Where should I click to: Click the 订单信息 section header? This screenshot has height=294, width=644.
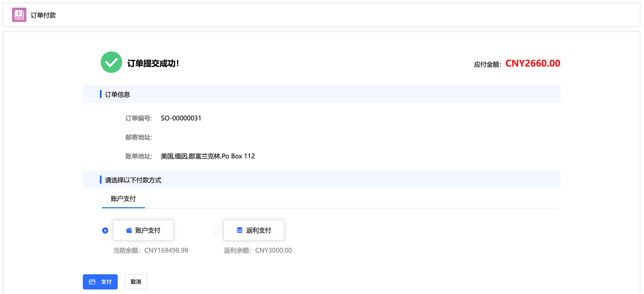pos(117,94)
